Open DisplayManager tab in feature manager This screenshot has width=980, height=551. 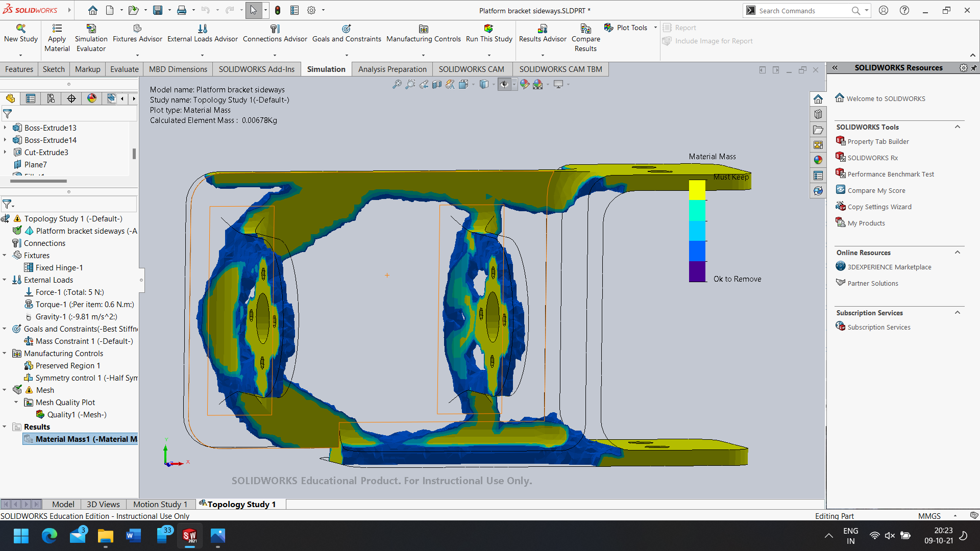pos(92,98)
